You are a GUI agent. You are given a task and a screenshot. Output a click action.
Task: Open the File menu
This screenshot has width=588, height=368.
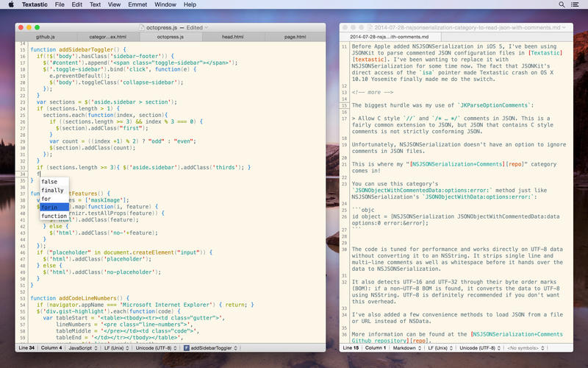pyautogui.click(x=60, y=4)
